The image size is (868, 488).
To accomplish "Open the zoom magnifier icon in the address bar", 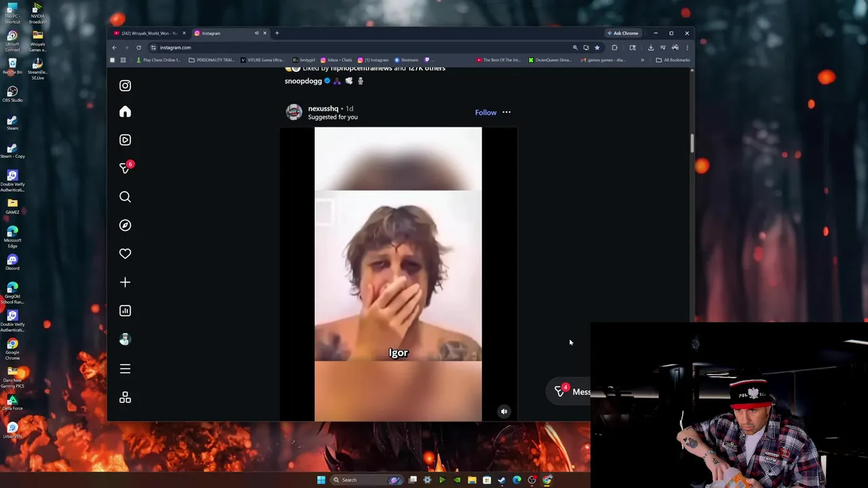I will 575,47.
